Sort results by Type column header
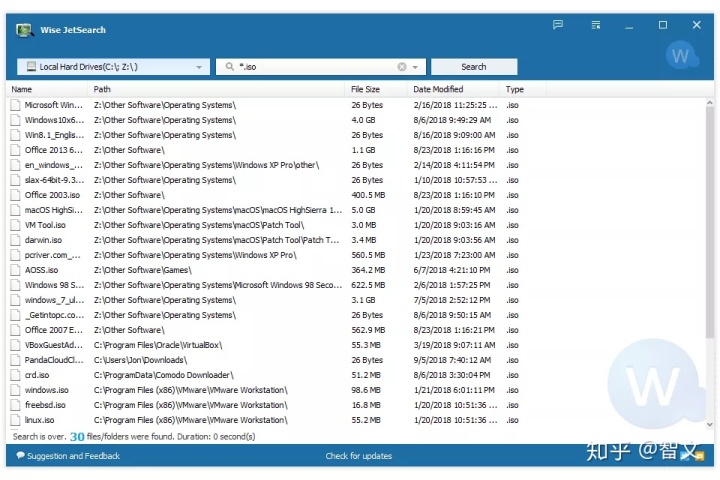 pos(515,90)
